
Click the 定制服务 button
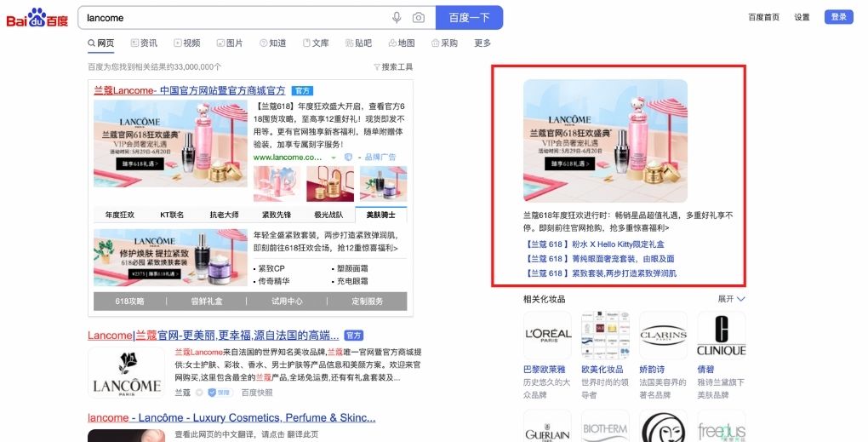367,301
